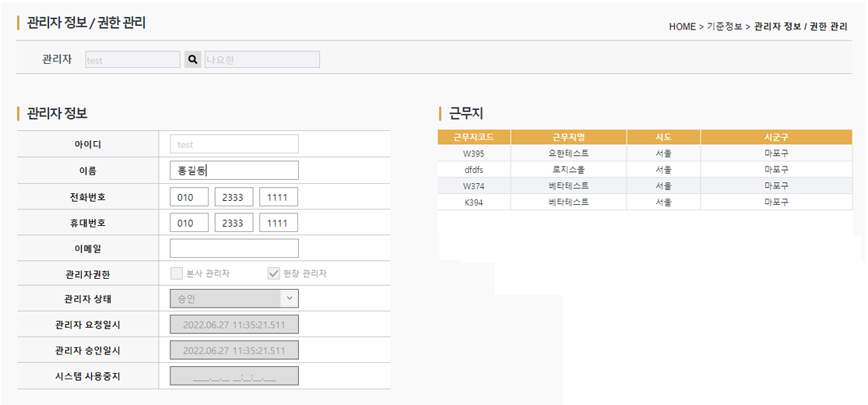Toggle the 현장 관리자 checkbox
This screenshot has height=405, width=868.
tap(273, 273)
